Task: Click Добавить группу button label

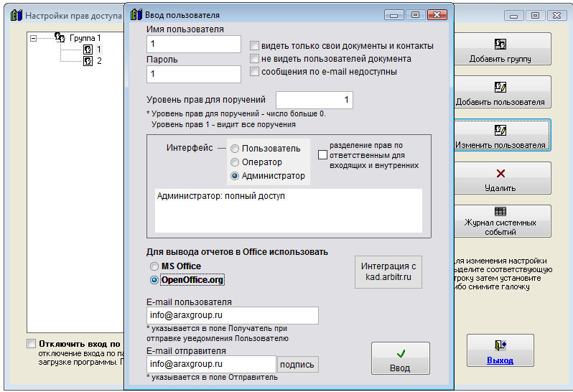Action: [500, 59]
